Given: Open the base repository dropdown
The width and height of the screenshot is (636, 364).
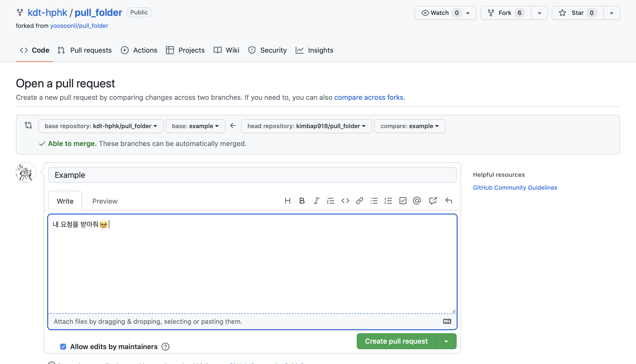Looking at the screenshot, I should [101, 126].
